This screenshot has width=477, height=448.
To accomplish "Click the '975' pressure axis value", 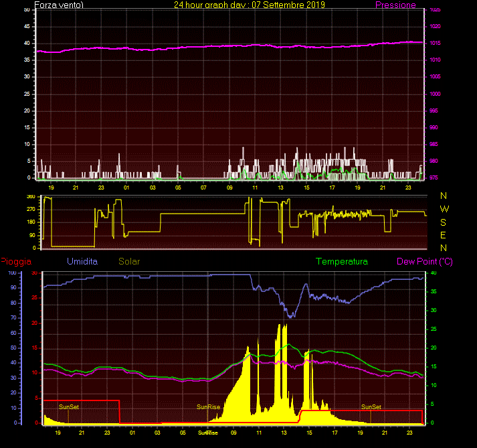I will click(434, 177).
